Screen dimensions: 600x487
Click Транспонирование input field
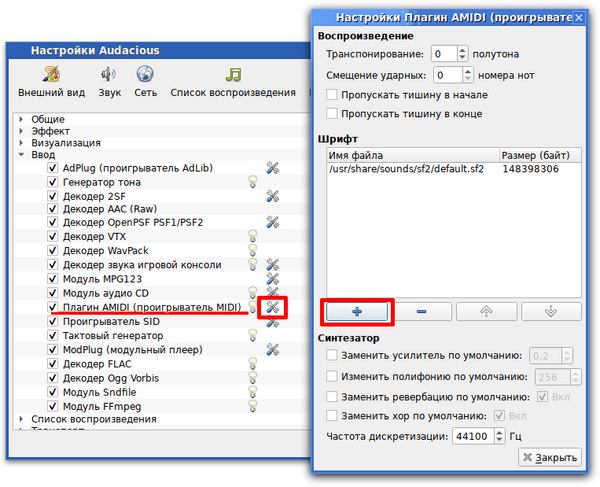(444, 54)
